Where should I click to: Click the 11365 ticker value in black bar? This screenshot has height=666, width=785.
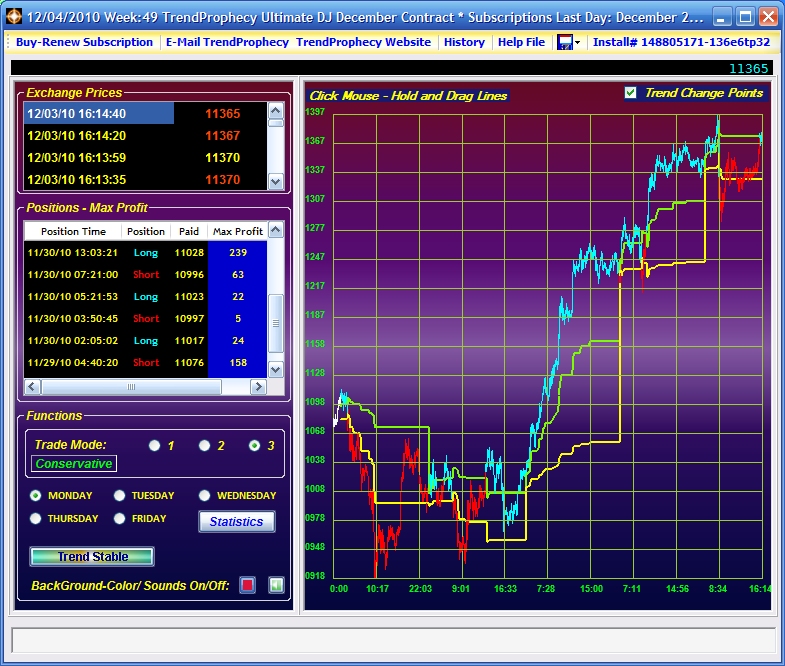point(748,68)
